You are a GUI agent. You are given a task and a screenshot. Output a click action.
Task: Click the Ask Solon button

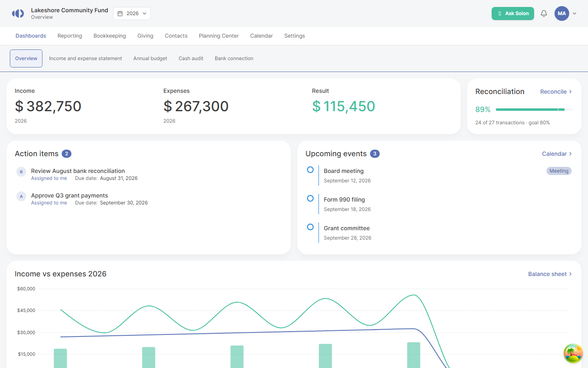513,13
